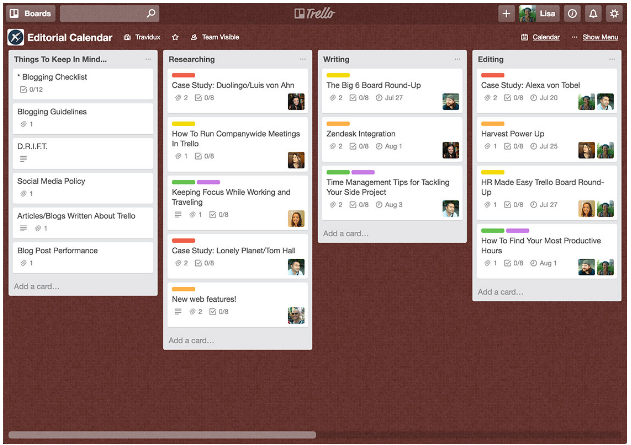
Task: Click the 0/12 checklist badge on Blogging Checklist
Action: coord(31,89)
